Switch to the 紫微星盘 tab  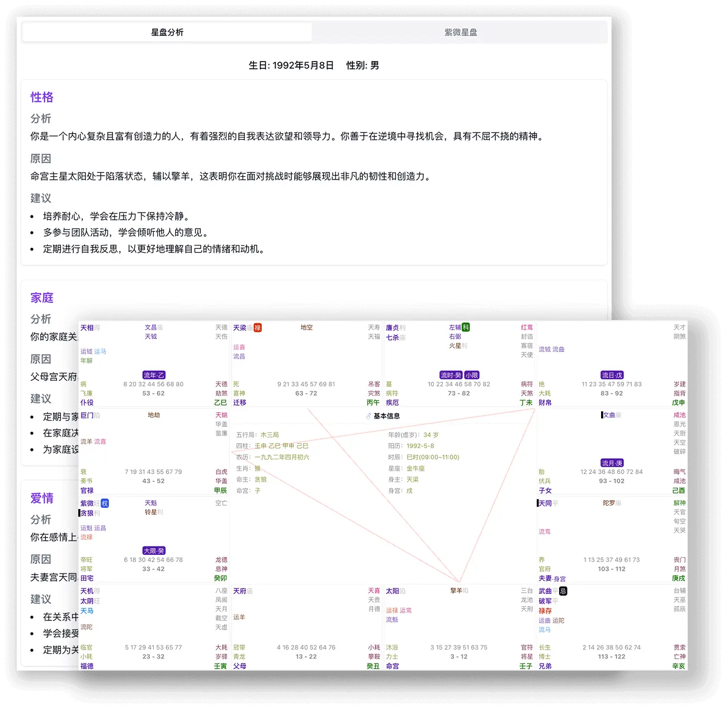pyautogui.click(x=460, y=32)
